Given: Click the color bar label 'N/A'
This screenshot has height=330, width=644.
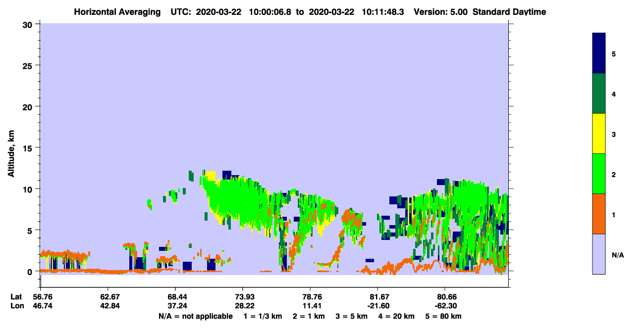Looking at the screenshot, I should pyautogui.click(x=618, y=254).
